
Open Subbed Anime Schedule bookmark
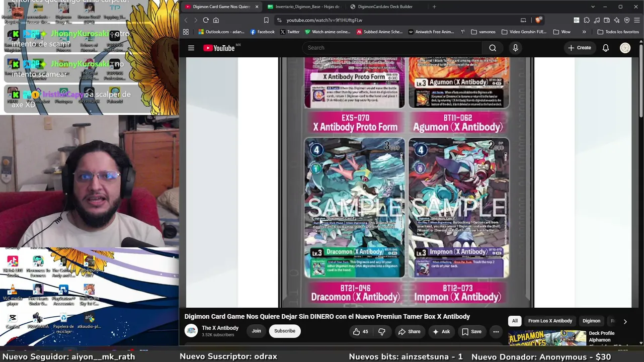[x=379, y=32]
